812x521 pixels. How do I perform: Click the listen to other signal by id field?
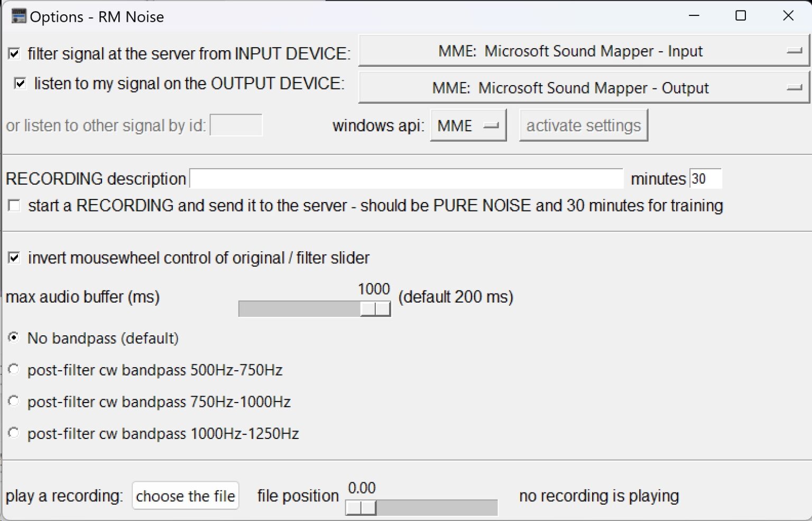coord(236,125)
